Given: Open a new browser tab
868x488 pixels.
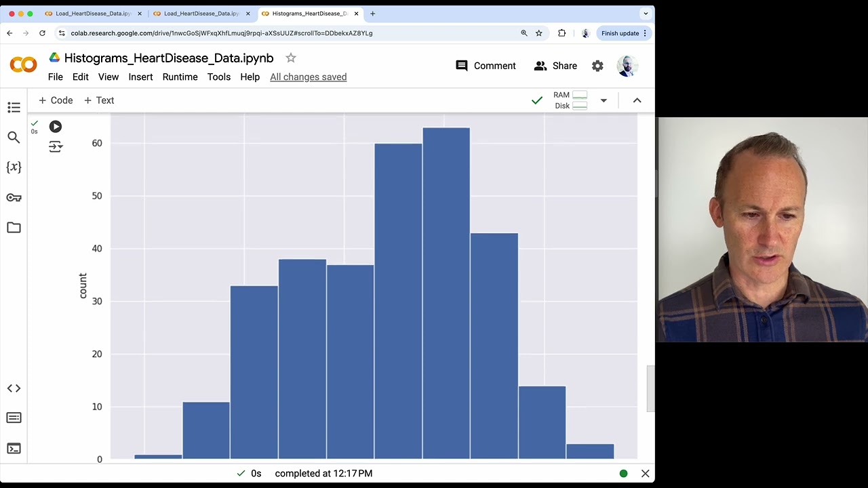Looking at the screenshot, I should pyautogui.click(x=372, y=14).
